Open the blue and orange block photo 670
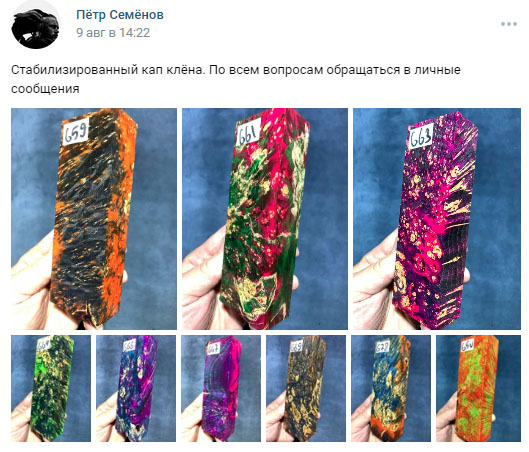This screenshot has height=452, width=529. coord(391,388)
